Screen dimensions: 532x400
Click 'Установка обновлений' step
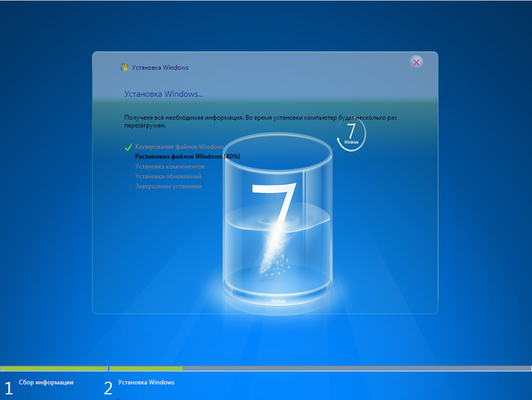168,176
